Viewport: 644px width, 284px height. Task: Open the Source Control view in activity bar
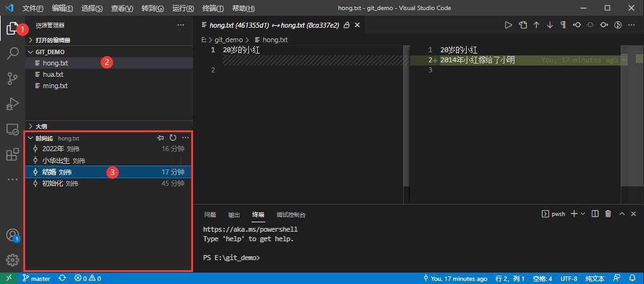[13, 79]
